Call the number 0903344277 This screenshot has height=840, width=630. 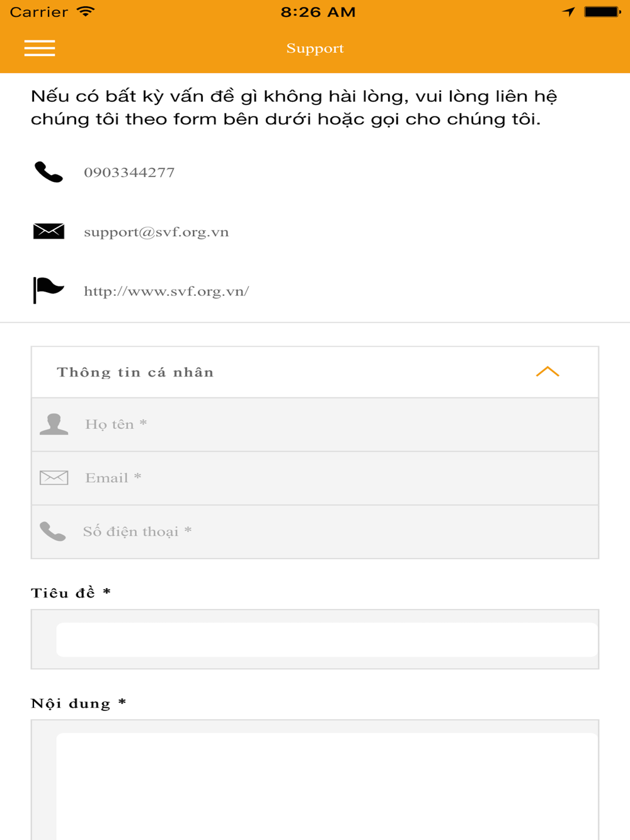point(129,172)
